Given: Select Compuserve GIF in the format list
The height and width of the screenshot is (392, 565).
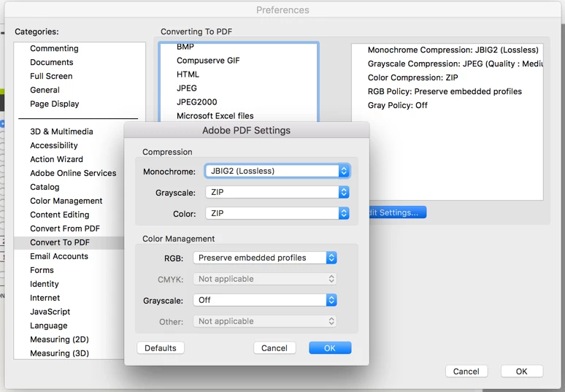Looking at the screenshot, I should click(x=208, y=61).
